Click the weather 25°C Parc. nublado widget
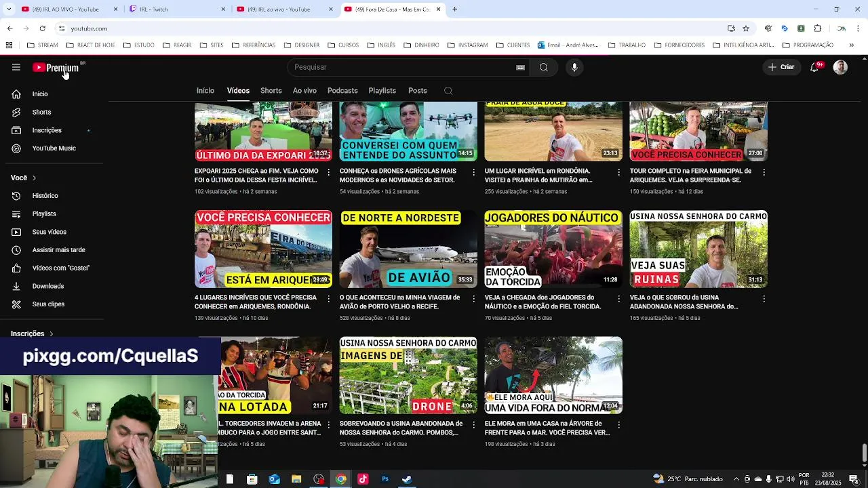The image size is (868, 488). click(x=688, y=479)
